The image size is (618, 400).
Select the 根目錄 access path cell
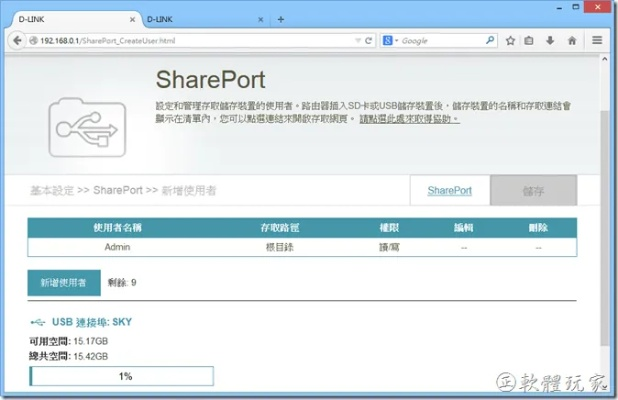pyautogui.click(x=280, y=247)
